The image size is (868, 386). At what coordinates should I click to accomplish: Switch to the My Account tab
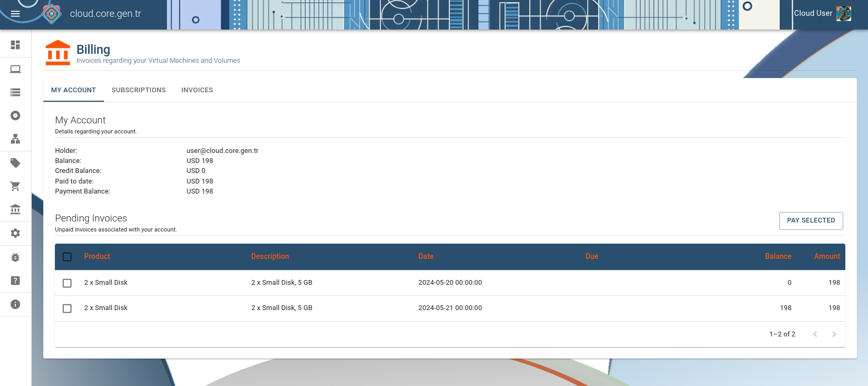point(73,90)
